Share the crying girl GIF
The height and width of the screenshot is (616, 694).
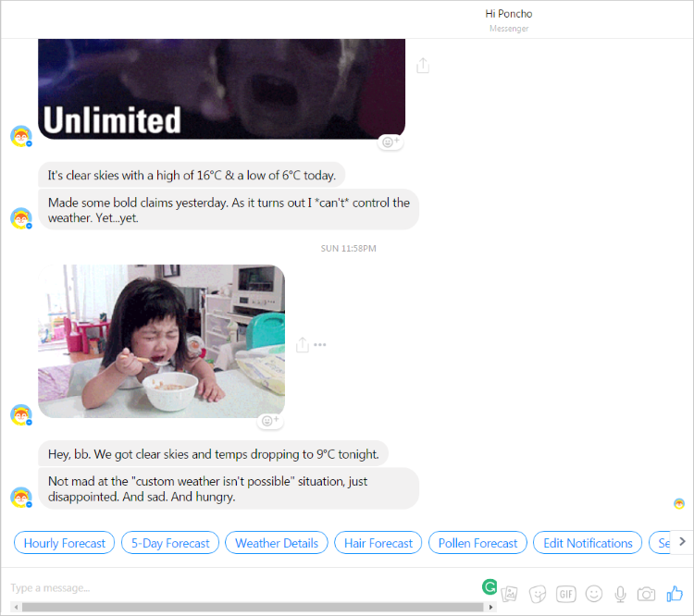coord(303,345)
